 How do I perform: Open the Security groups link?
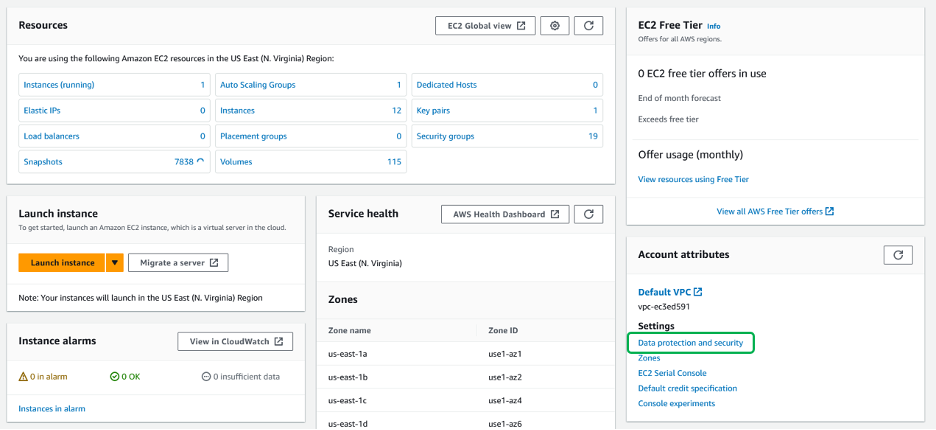tap(445, 136)
